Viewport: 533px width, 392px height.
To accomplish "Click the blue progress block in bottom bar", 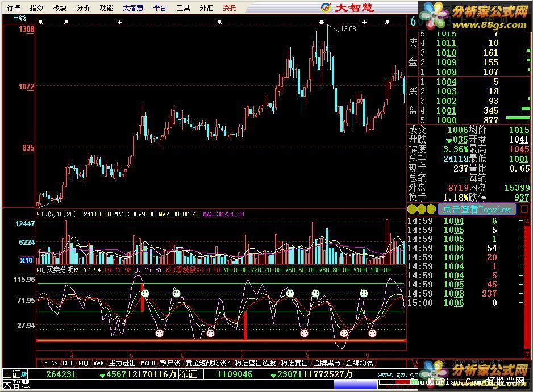I will tap(355, 384).
